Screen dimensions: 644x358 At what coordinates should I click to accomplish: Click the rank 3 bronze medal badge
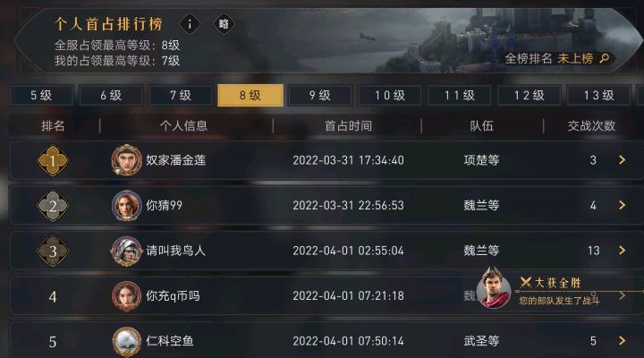click(53, 251)
